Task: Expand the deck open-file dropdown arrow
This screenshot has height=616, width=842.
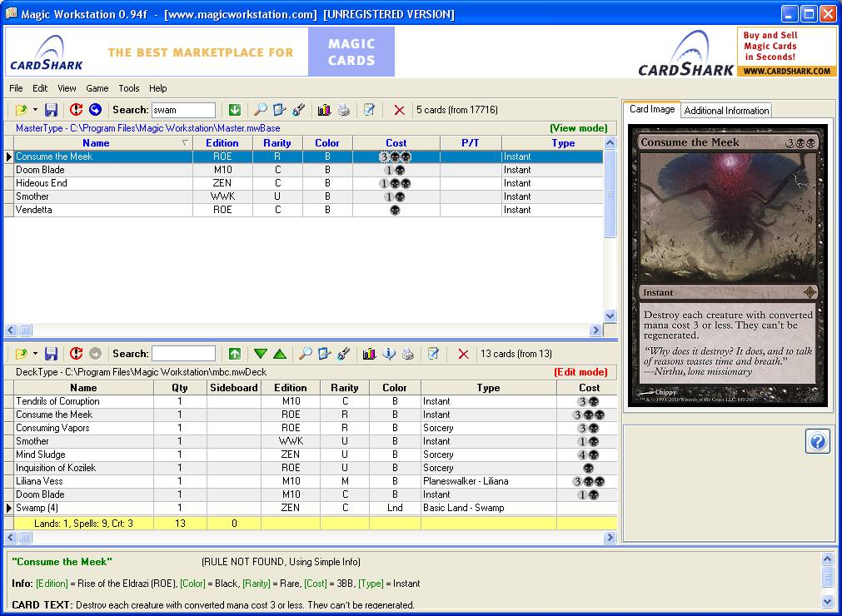Action: point(35,354)
